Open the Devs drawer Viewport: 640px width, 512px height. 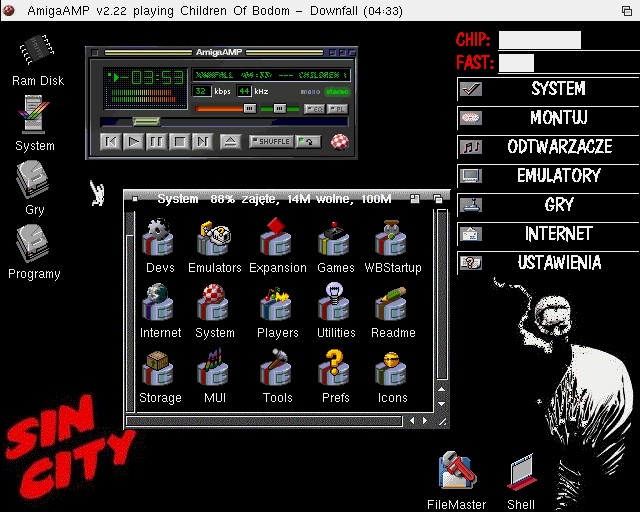click(x=158, y=237)
